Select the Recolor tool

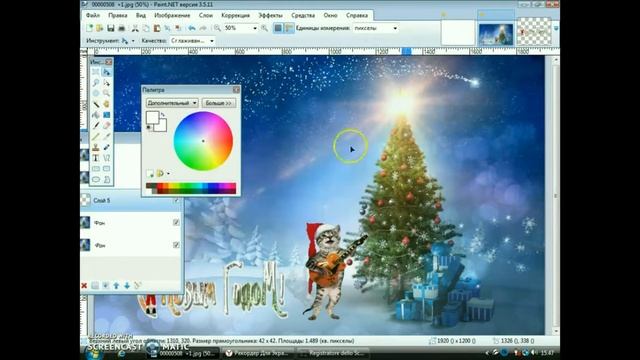click(x=107, y=147)
